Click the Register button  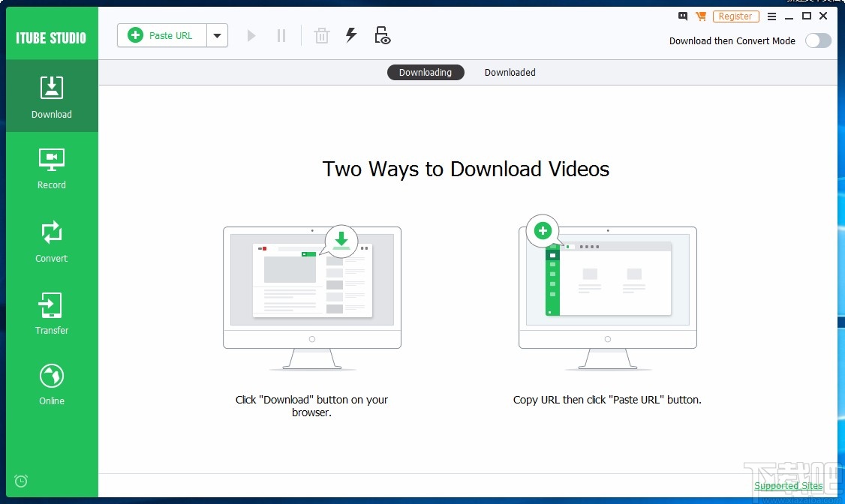735,16
